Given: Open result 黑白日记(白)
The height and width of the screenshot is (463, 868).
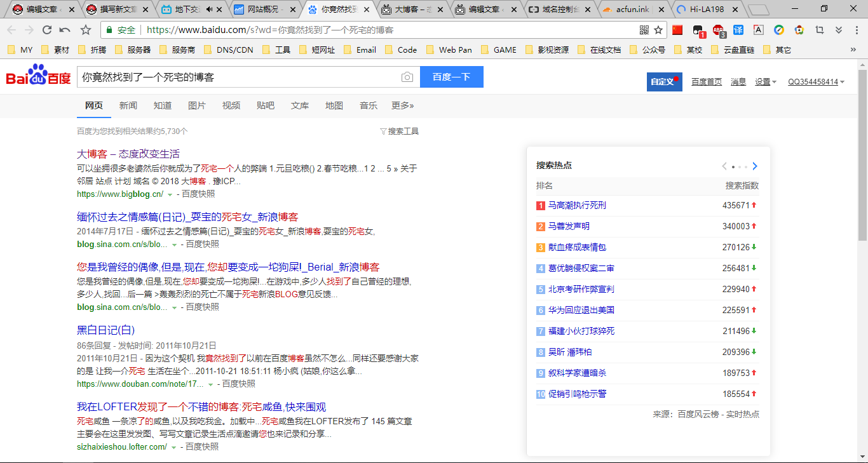Looking at the screenshot, I should tap(106, 330).
